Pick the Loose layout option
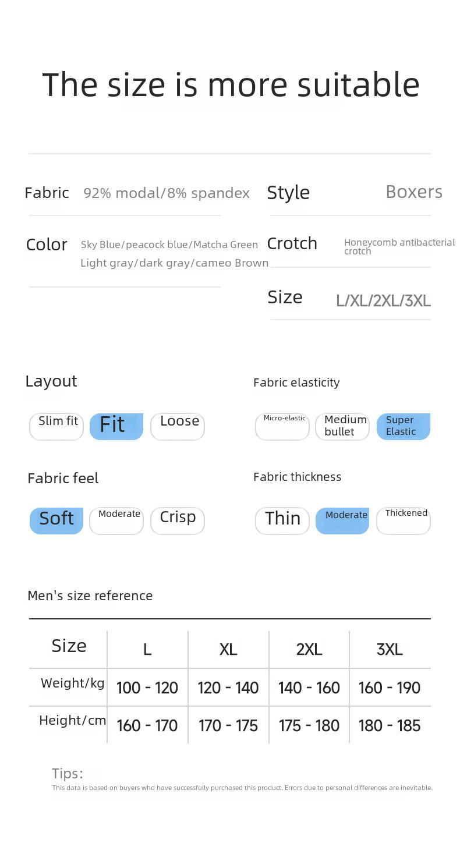This screenshot has height=868, width=460. (x=178, y=427)
